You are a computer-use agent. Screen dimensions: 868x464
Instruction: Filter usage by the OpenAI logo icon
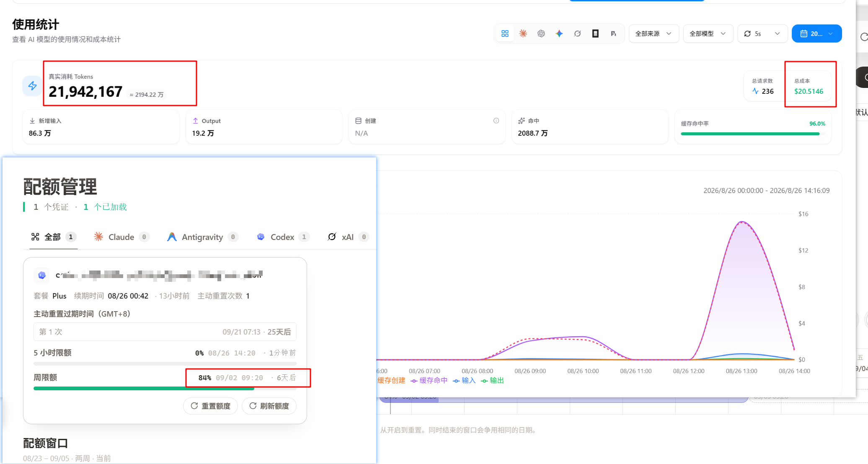click(x=541, y=34)
